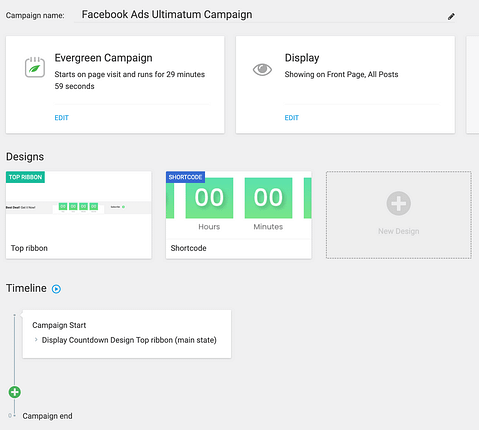479x430 pixels.
Task: Expand the Display Countdown Design chevron
Action: pyautogui.click(x=36, y=340)
